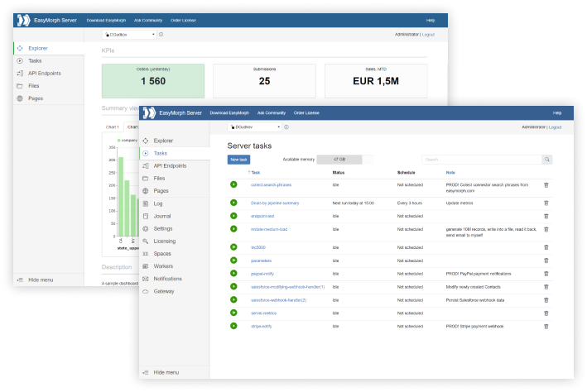This screenshot has width=587, height=392.
Task: Open the DGudkov space dropdown in Tasks window
Action: [x=254, y=127]
